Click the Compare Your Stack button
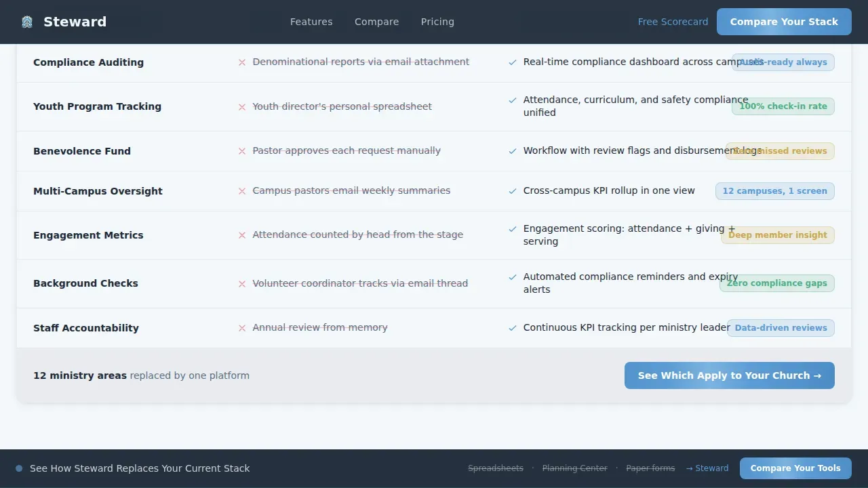 (784, 22)
